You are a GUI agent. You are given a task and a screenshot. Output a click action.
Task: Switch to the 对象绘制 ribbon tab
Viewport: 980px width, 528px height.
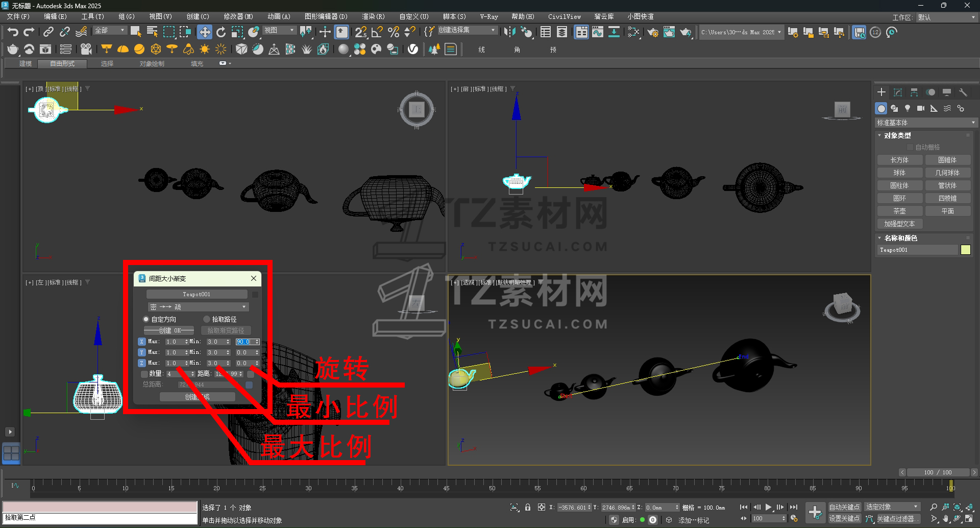(x=152, y=64)
